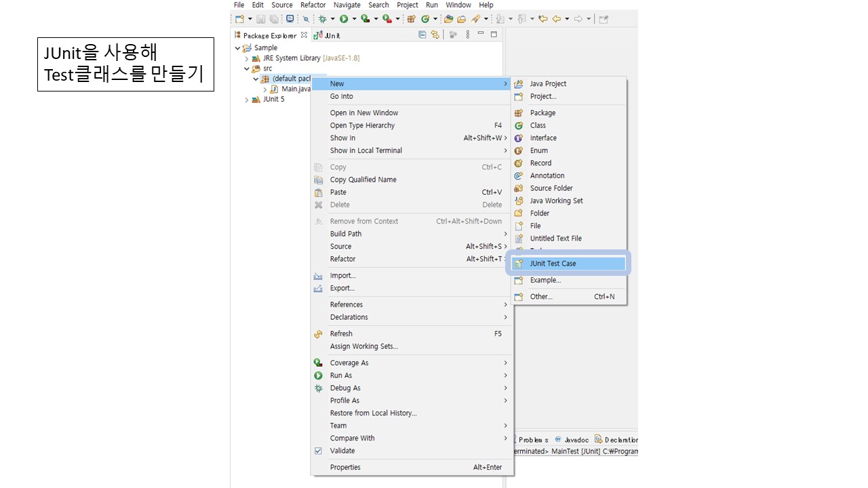Select Properties in context menu
Viewport: 868px width, 488px height.
pos(411,468)
